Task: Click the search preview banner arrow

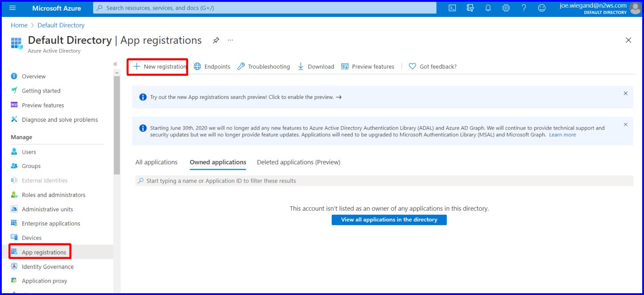Action: tap(339, 97)
